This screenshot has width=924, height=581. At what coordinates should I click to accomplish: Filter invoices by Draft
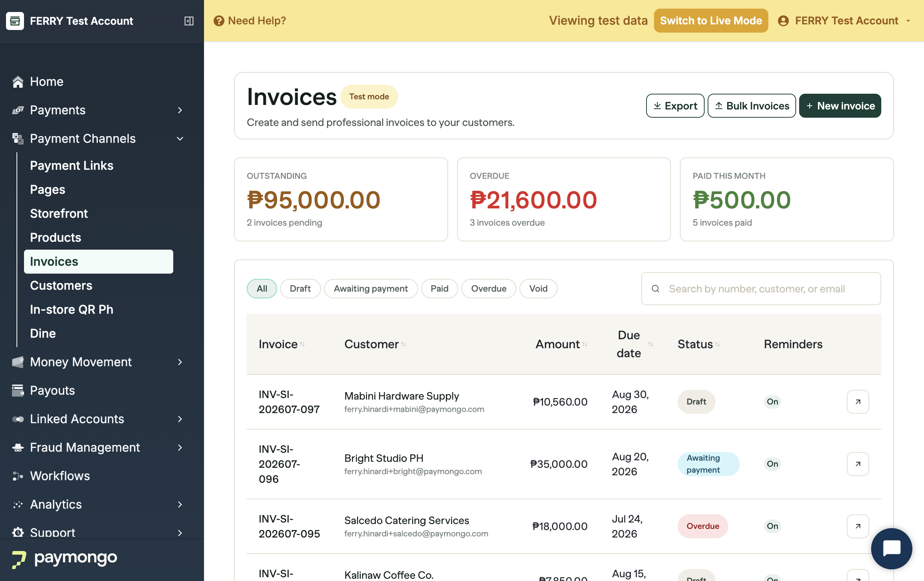pyautogui.click(x=300, y=289)
